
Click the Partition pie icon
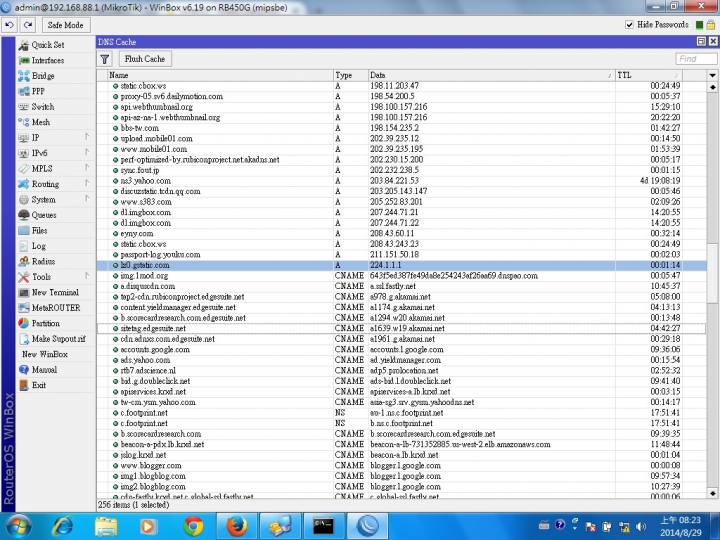pos(23,323)
